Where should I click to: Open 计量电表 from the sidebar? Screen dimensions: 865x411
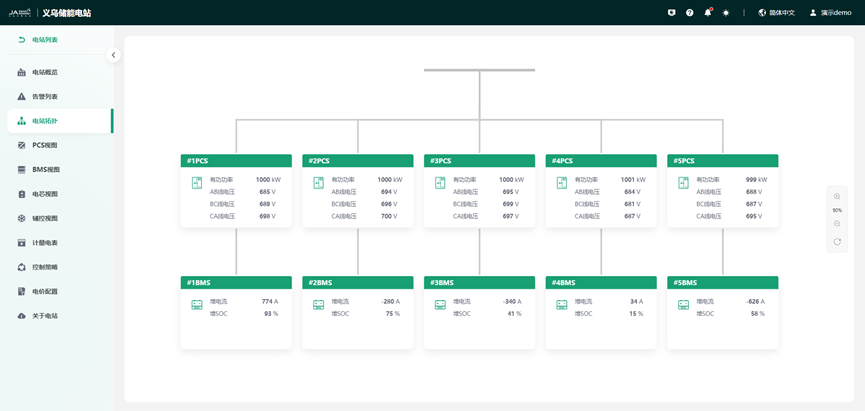pyautogui.click(x=45, y=243)
